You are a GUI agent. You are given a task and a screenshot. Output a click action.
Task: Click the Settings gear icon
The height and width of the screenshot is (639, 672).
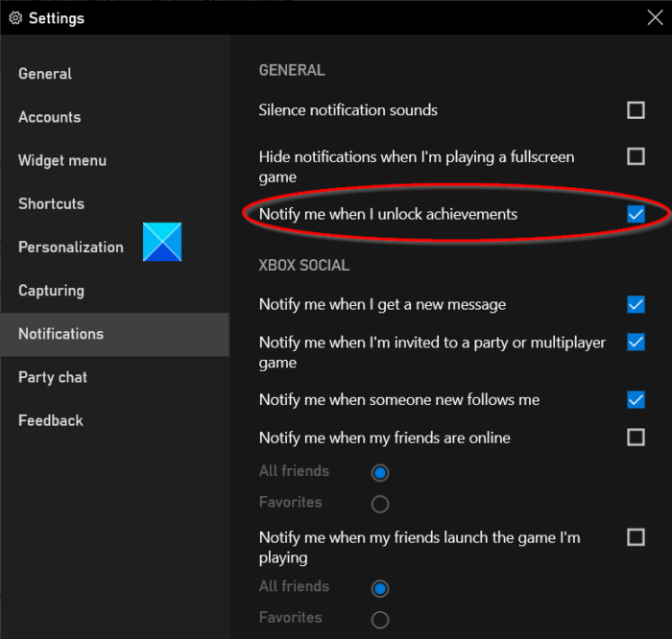(x=15, y=18)
